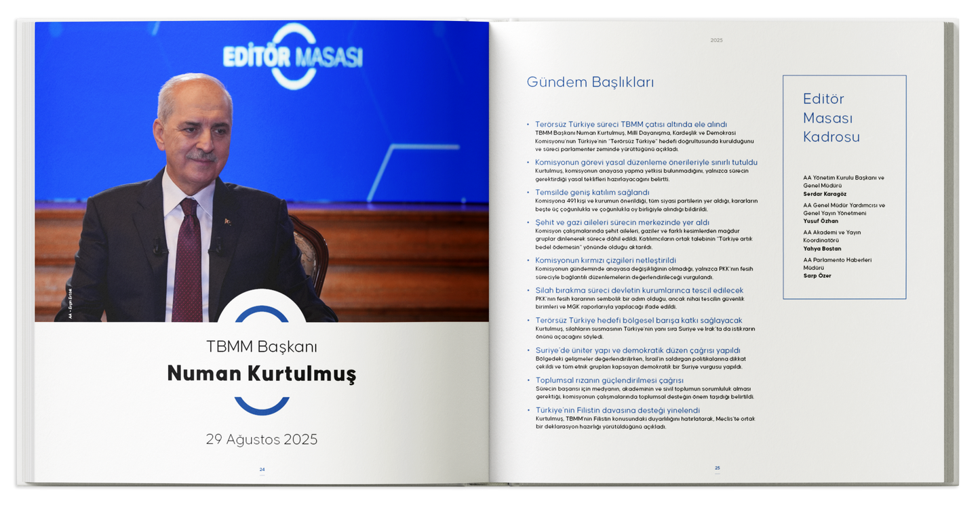Screen dimensions: 980x507
Task: Click the Gündem Başlıkları heading
Action: [x=590, y=83]
